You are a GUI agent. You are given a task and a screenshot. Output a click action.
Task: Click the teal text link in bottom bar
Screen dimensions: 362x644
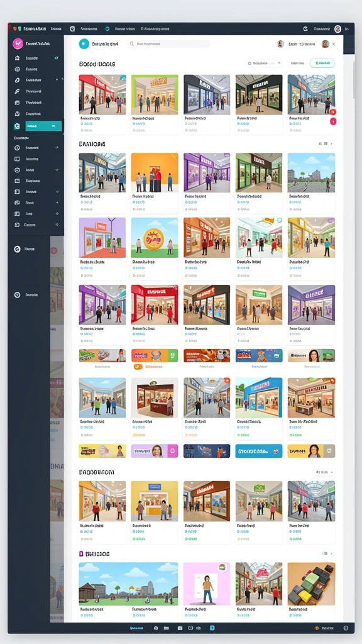coord(136,628)
